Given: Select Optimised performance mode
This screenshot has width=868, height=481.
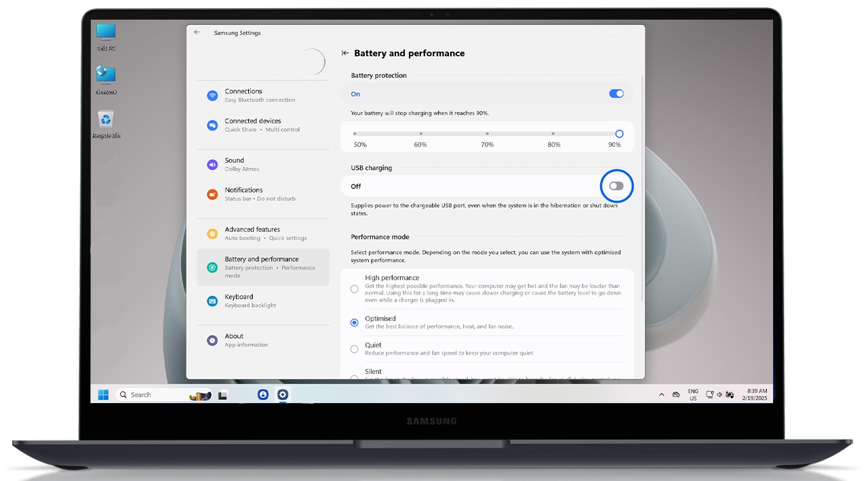Looking at the screenshot, I should (354, 322).
